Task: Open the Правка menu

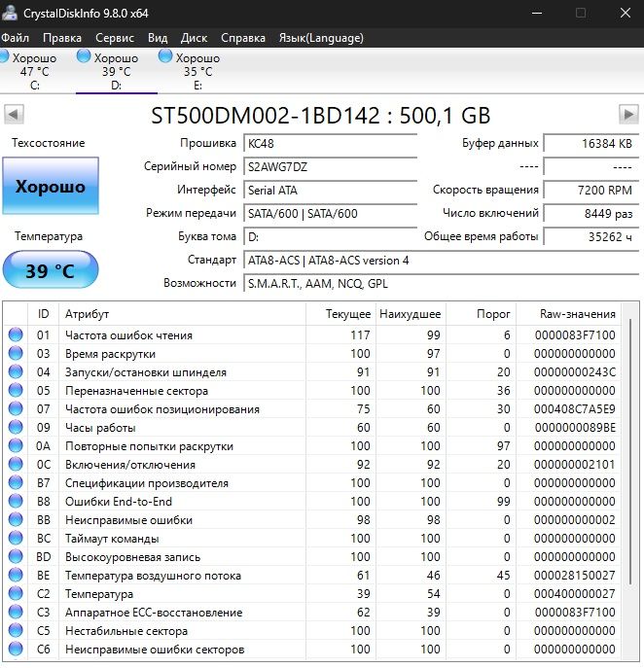Action: [62, 38]
